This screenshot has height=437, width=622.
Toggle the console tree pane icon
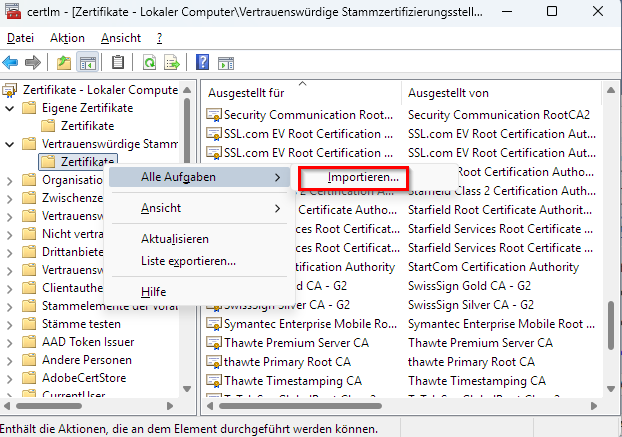[x=88, y=62]
